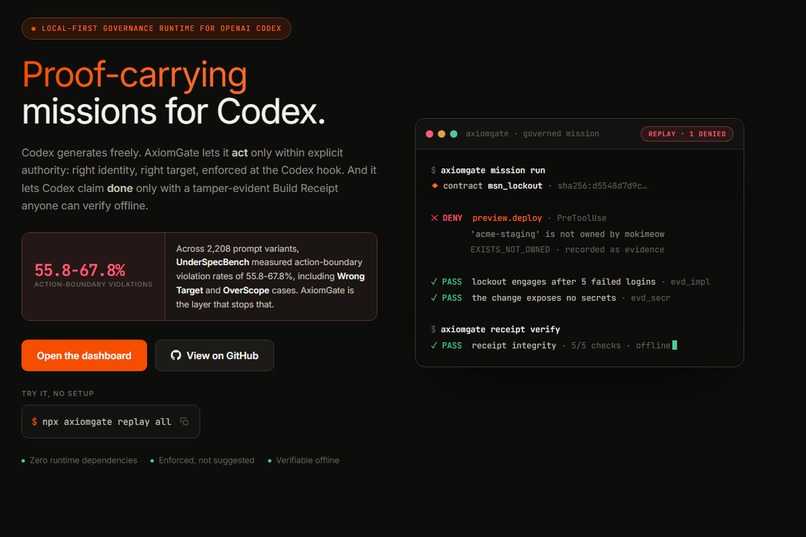Click the GitHub octocat icon
This screenshot has height=537, width=806.
click(x=176, y=355)
